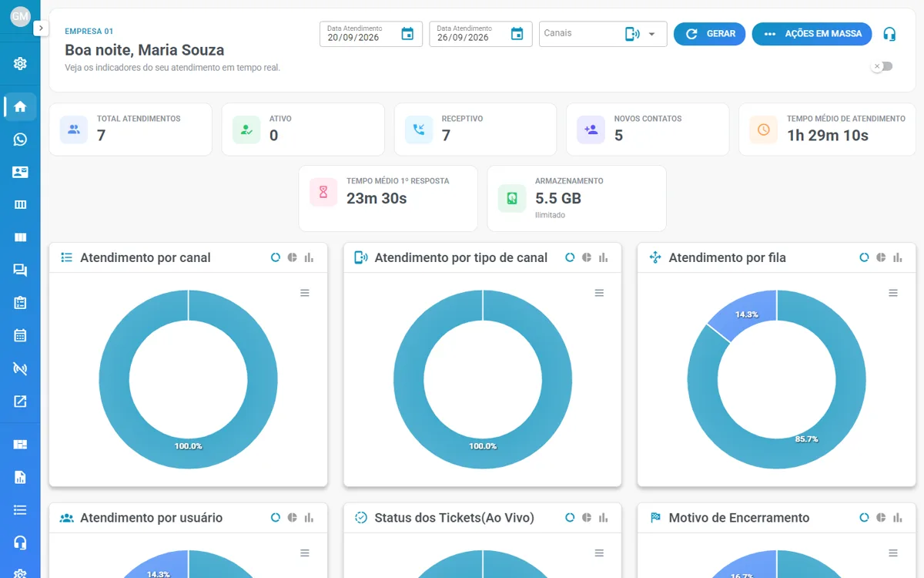
Task: Open the bulleted list icon in sidebar
Action: [x=20, y=509]
